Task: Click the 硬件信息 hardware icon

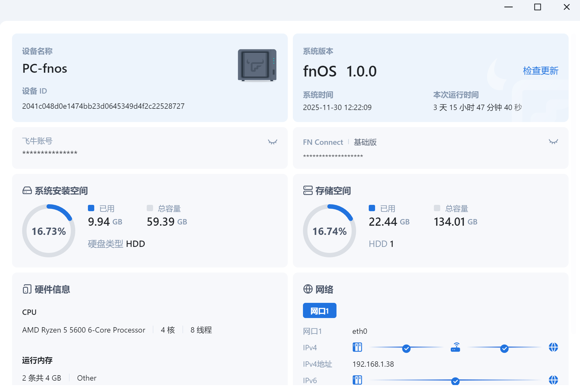Action: tap(27, 289)
